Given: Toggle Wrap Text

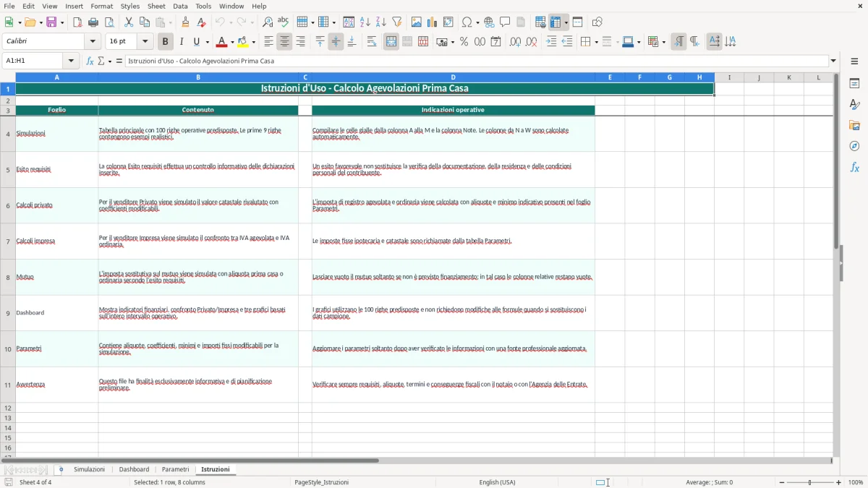Looking at the screenshot, I should click(372, 42).
